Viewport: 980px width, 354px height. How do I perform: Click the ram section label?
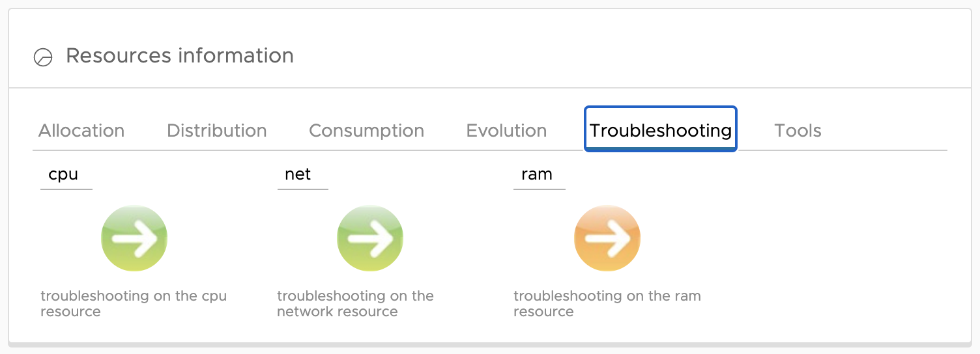point(537,174)
